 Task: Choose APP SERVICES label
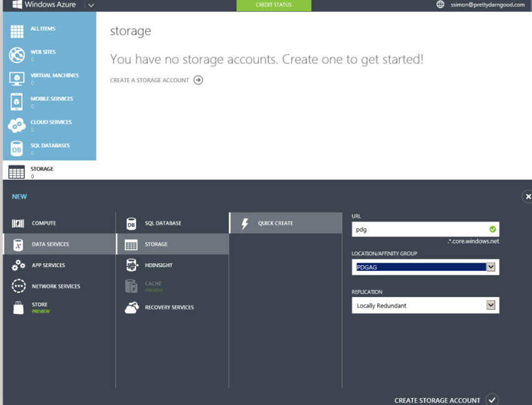49,265
